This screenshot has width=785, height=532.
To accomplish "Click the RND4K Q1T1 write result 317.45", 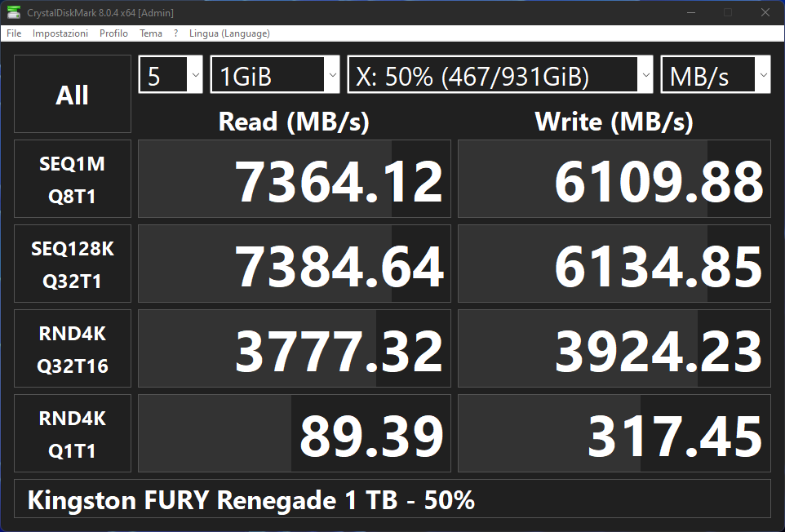I will tap(614, 434).
